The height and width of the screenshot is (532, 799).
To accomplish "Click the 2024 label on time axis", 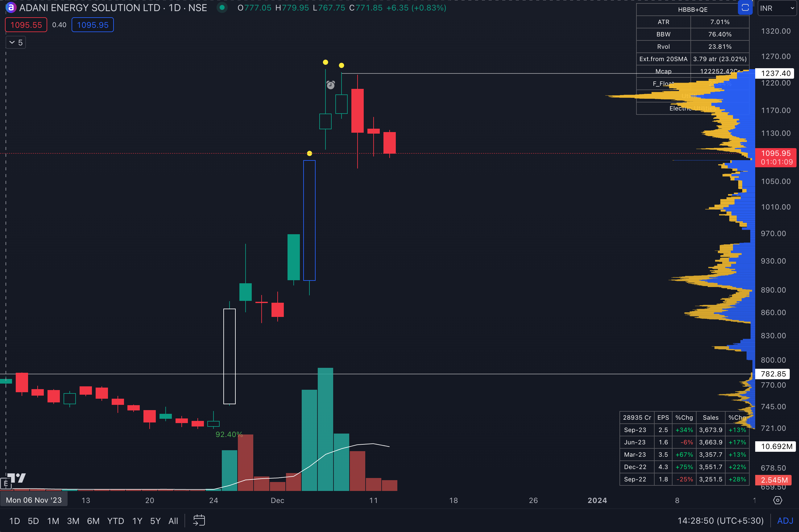I will tap(597, 501).
